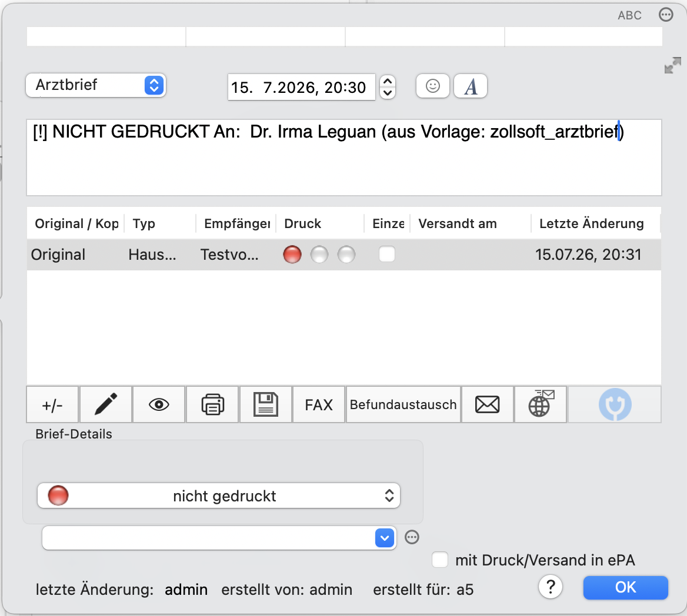Preview the letter using the eye icon
The height and width of the screenshot is (616, 687).
[x=159, y=404]
